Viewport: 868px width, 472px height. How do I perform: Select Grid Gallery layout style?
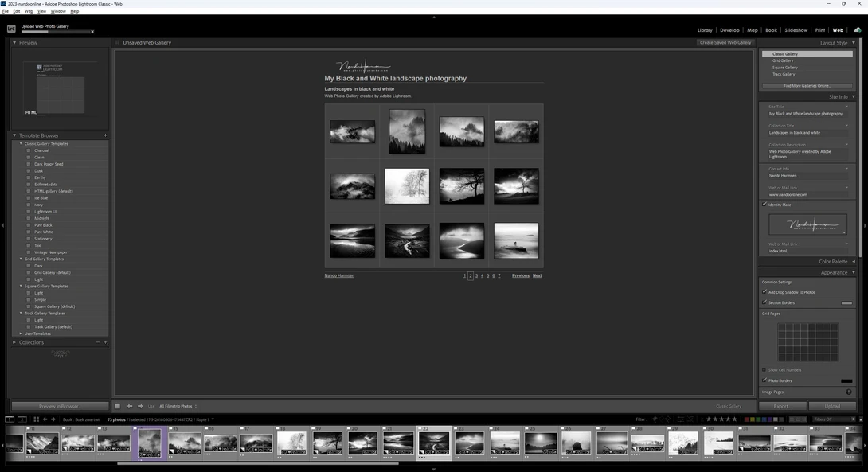[x=783, y=60]
